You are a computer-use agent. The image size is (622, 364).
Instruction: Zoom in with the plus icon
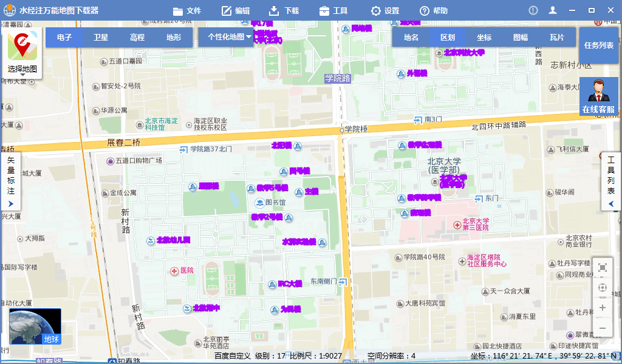602,308
